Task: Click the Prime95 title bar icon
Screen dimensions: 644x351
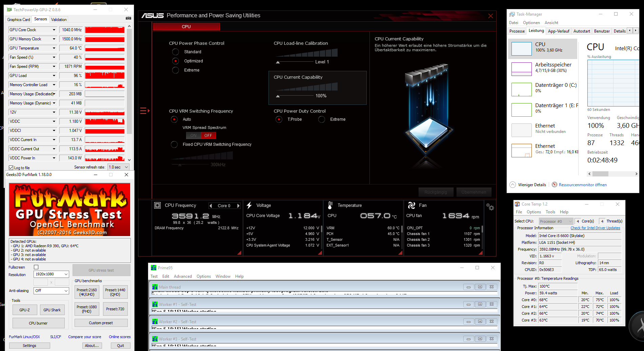Action: pyautogui.click(x=154, y=268)
